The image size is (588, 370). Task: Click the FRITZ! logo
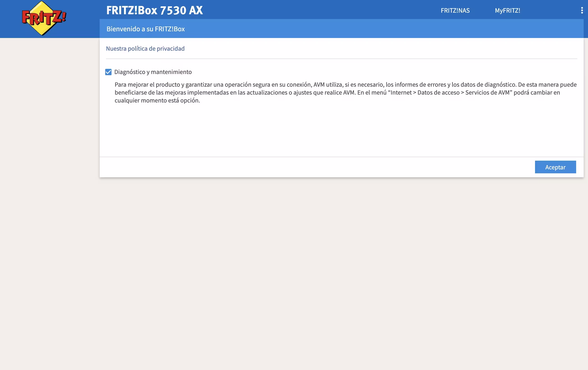point(44,18)
